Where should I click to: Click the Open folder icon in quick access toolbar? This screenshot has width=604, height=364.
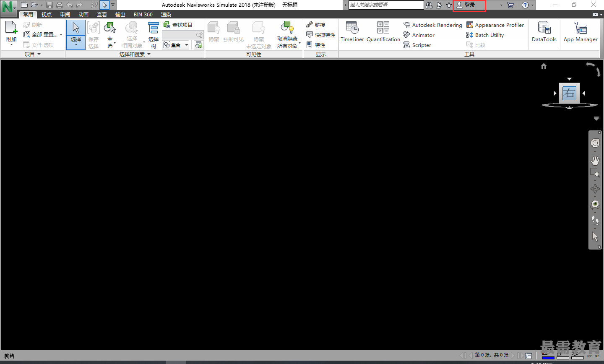pyautogui.click(x=34, y=5)
